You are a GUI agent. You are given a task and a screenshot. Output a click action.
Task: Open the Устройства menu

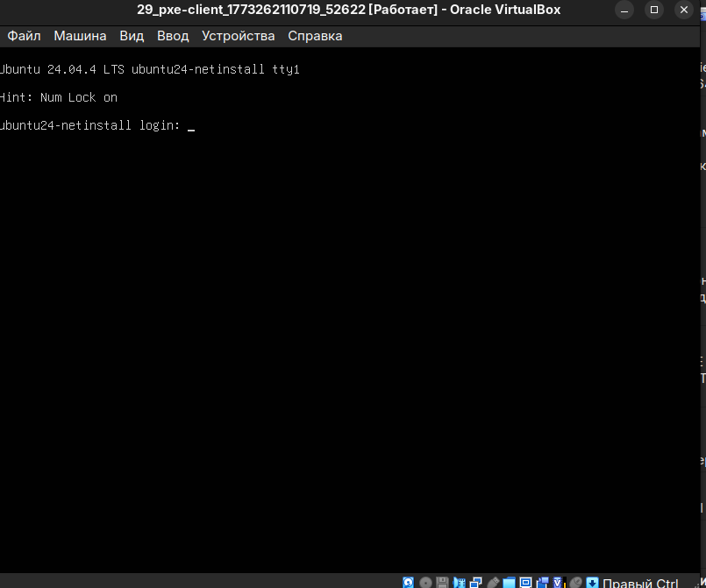tap(238, 36)
